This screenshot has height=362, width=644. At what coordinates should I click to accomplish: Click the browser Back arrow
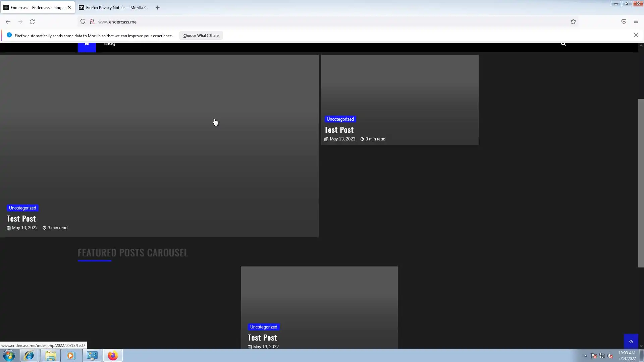coord(8,22)
